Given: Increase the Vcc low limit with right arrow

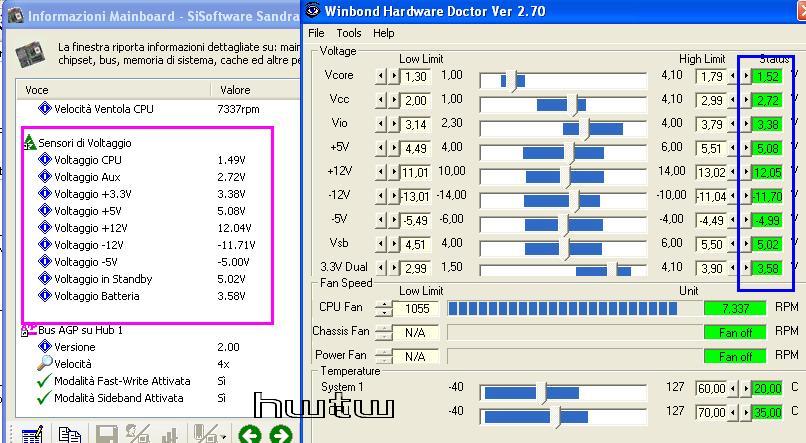Looking at the screenshot, I should [x=394, y=101].
